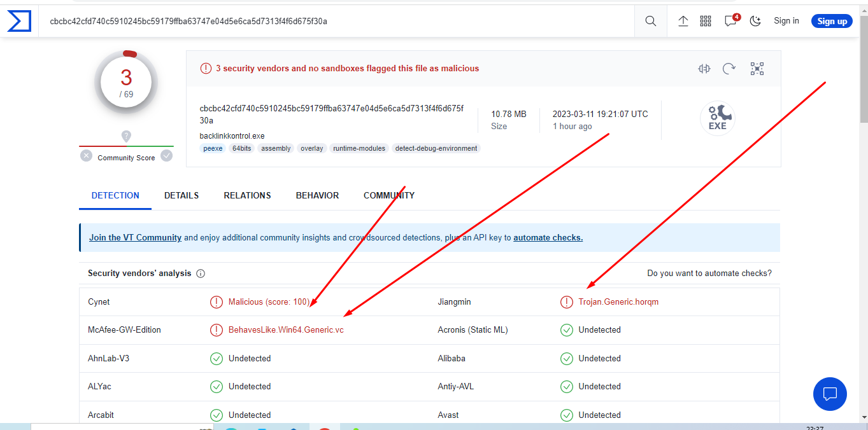Vote positive with the check community icon
The image size is (868, 430).
point(166,155)
